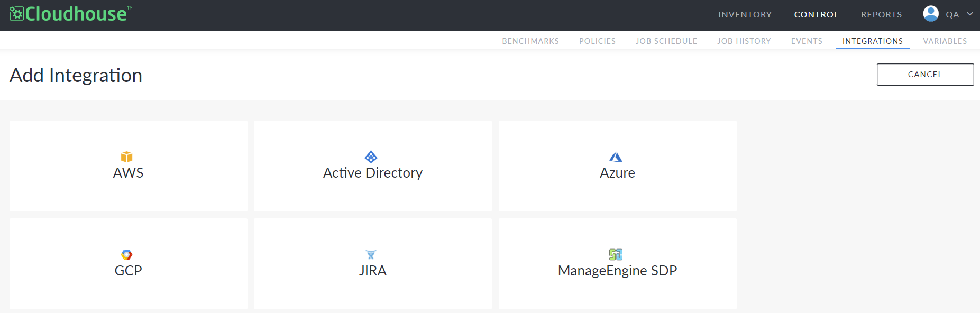The height and width of the screenshot is (313, 980).
Task: Click the user avatar icon
Action: point(930,14)
